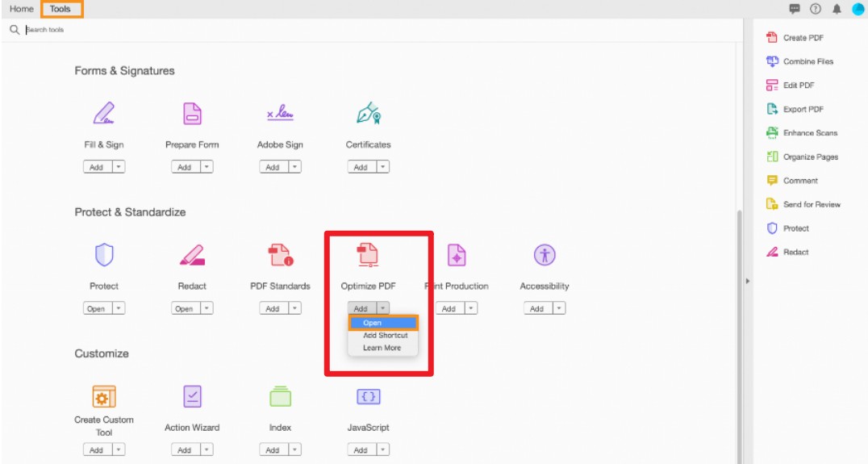Click the PDF Standards icon

coord(280,255)
